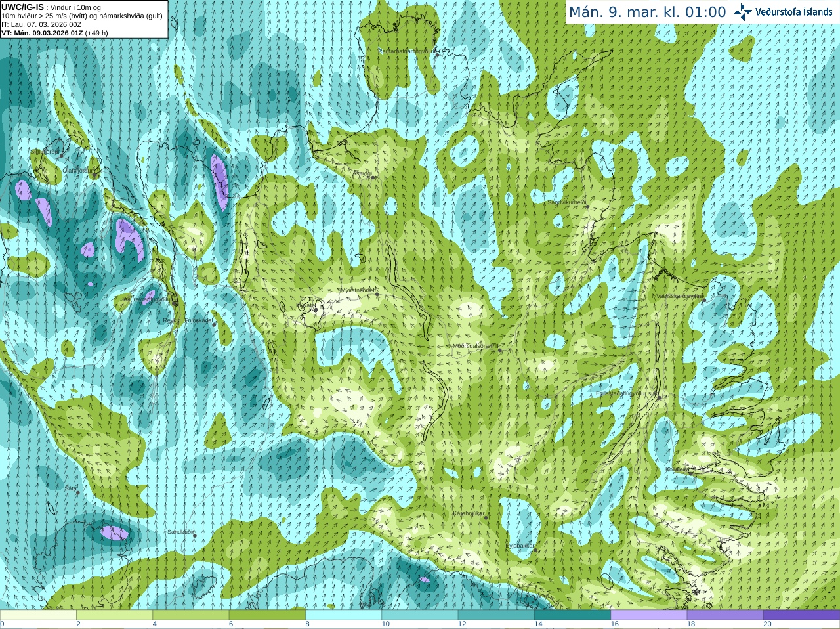Viewport: 840px width, 629px height.
Task: Click the valid time line "VT: Mán. 09.03.2026 01Z"
Action: [42, 33]
